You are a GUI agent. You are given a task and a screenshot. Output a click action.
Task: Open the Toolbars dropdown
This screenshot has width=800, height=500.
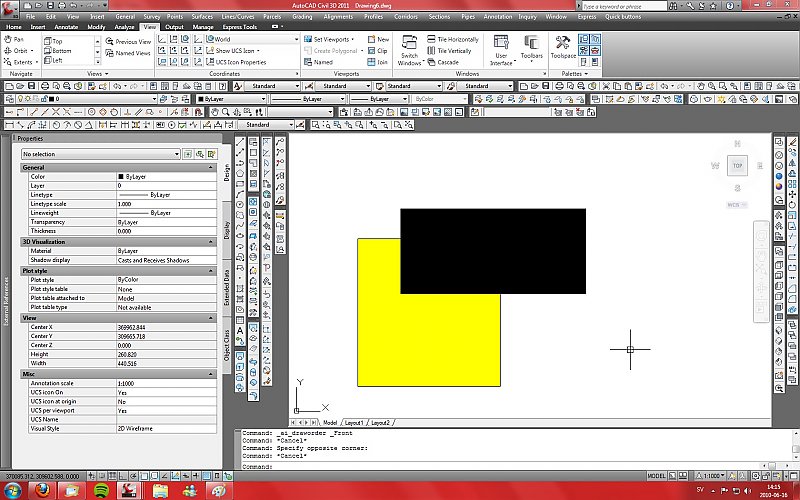coord(532,48)
